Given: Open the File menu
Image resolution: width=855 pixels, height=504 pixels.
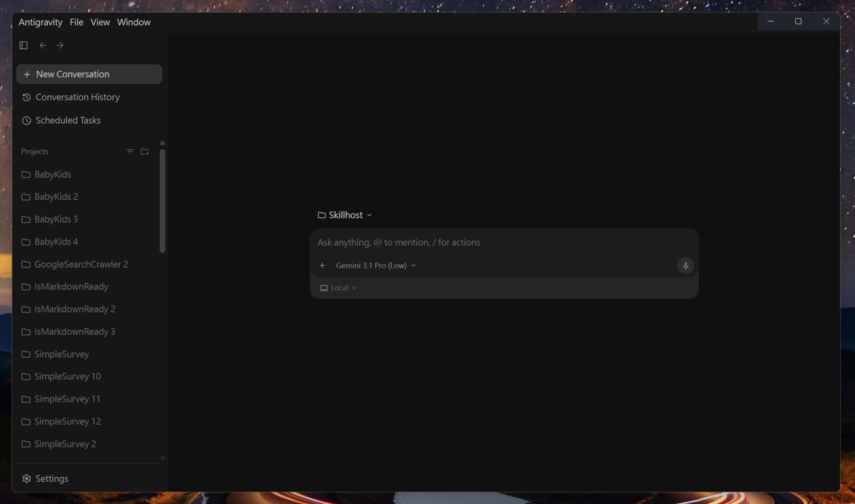Looking at the screenshot, I should pyautogui.click(x=76, y=22).
